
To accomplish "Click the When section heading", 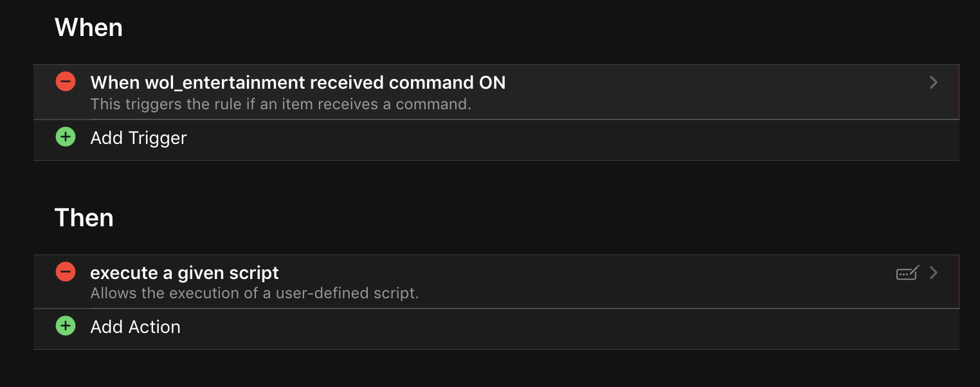I will click(89, 28).
